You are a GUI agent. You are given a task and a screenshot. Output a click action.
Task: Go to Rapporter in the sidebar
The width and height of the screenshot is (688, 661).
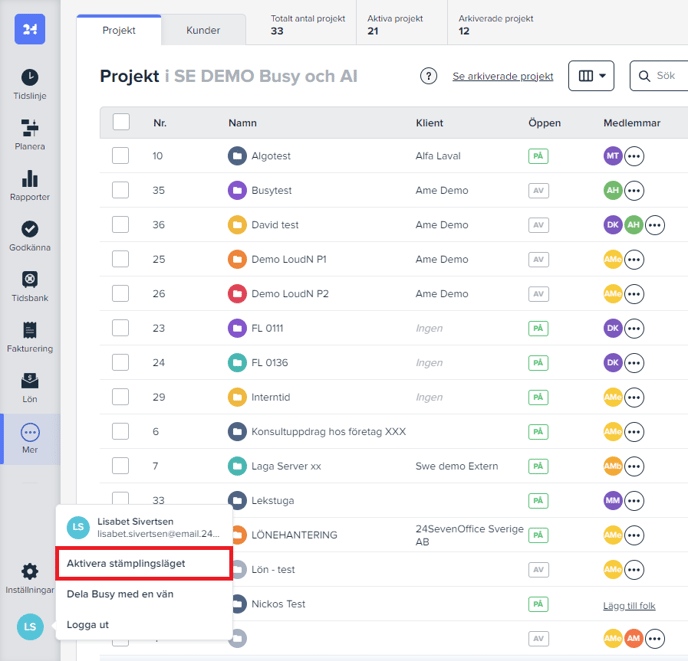[x=30, y=185]
